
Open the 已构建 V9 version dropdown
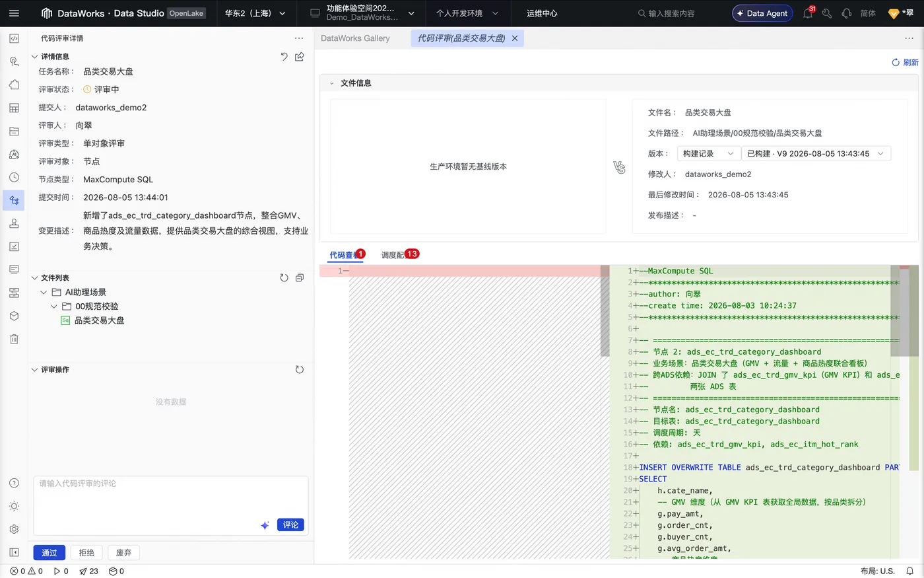816,153
